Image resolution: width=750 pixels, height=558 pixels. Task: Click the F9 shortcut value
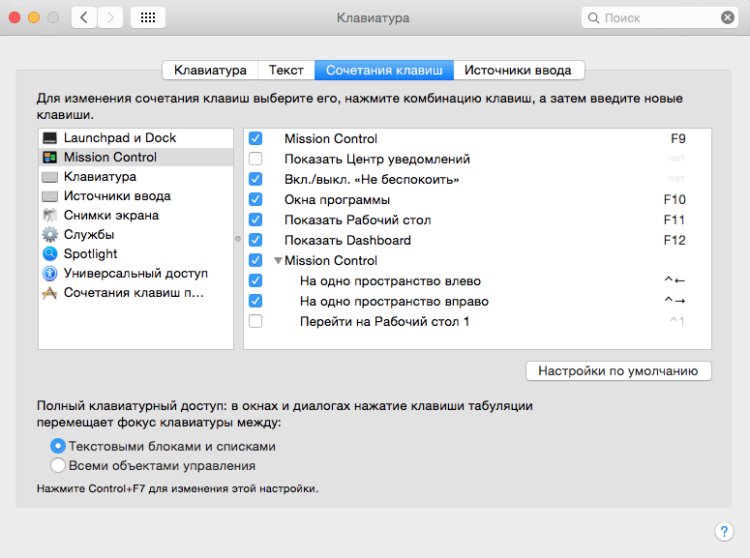[x=678, y=139]
